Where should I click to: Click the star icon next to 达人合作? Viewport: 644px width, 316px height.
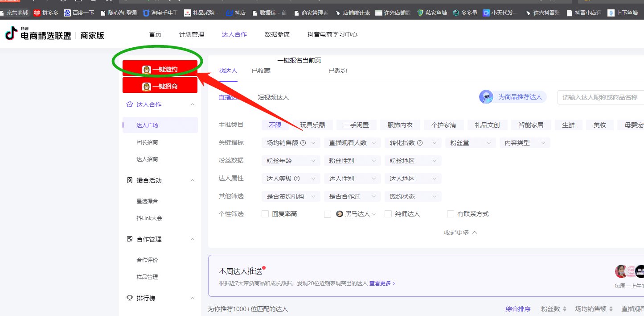[x=130, y=104]
